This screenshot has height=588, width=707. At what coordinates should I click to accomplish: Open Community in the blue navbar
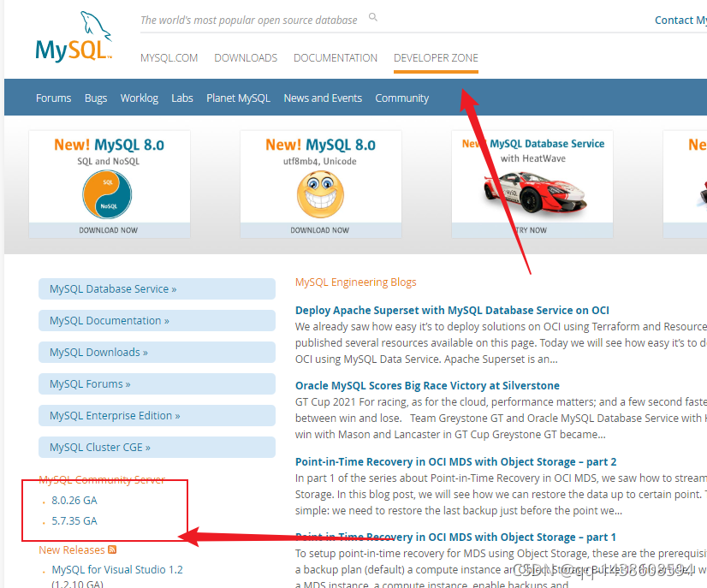[x=402, y=98]
